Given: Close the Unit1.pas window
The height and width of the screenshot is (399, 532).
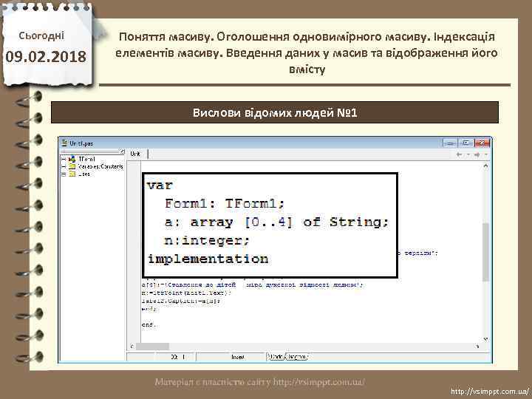Looking at the screenshot, I should (482, 143).
